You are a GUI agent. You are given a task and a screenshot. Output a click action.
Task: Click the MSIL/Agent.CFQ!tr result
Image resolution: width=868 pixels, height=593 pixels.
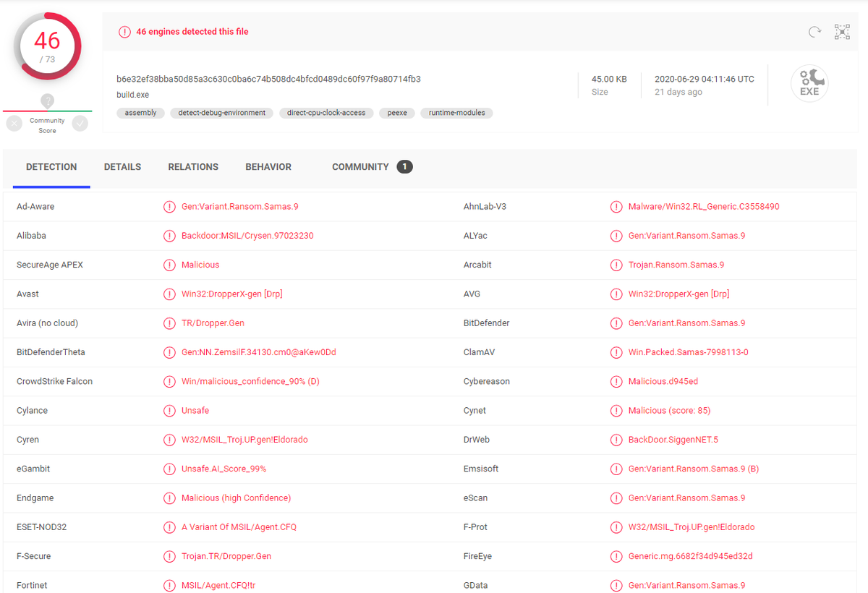(x=219, y=585)
